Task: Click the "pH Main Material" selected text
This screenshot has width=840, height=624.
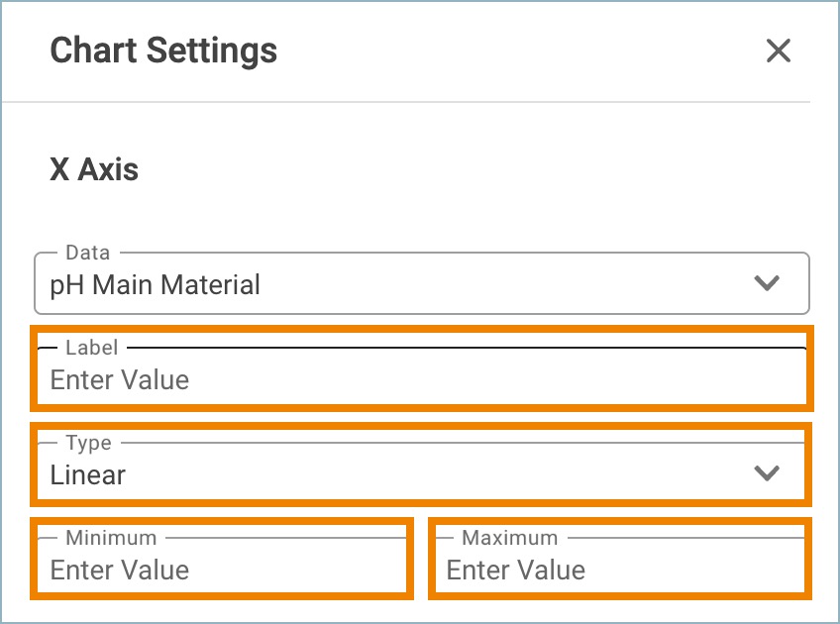Action: (155, 285)
